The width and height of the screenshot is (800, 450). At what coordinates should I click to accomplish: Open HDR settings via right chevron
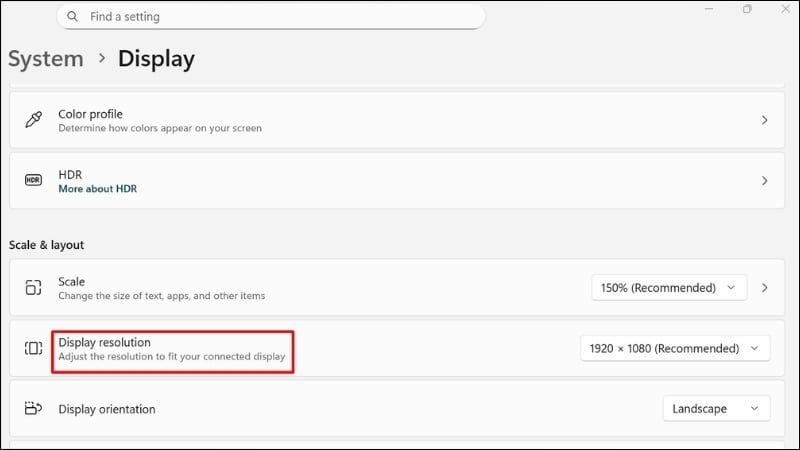(x=764, y=181)
